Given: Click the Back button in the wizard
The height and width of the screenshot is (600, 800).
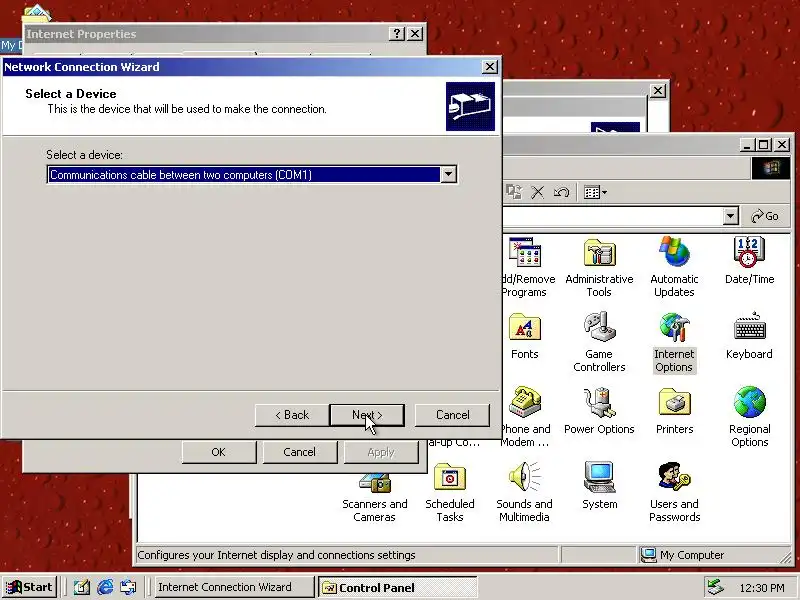Looking at the screenshot, I should coord(292,415).
